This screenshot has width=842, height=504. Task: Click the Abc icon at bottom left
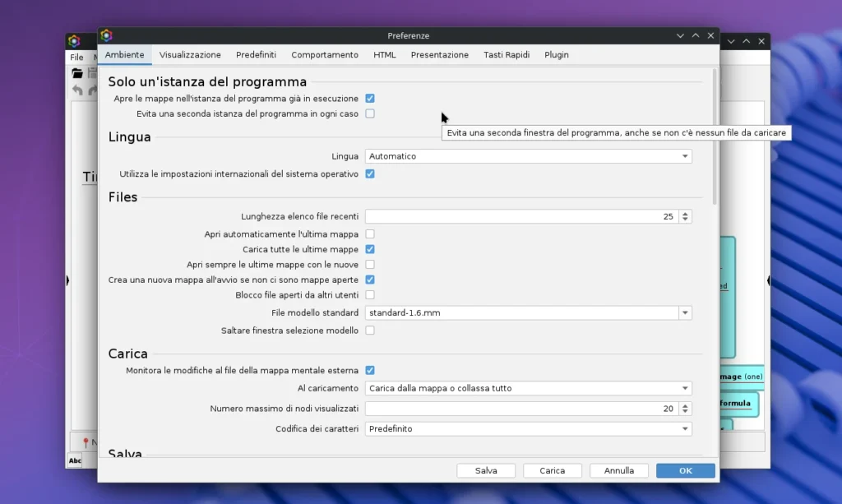[75, 460]
